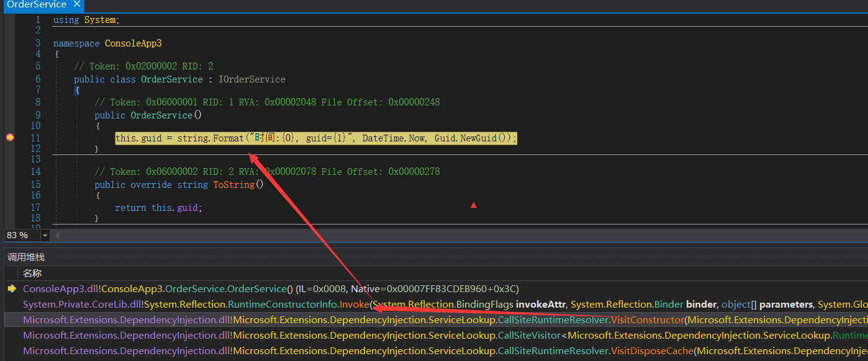Click the IOrderService interface reference

tap(251, 79)
